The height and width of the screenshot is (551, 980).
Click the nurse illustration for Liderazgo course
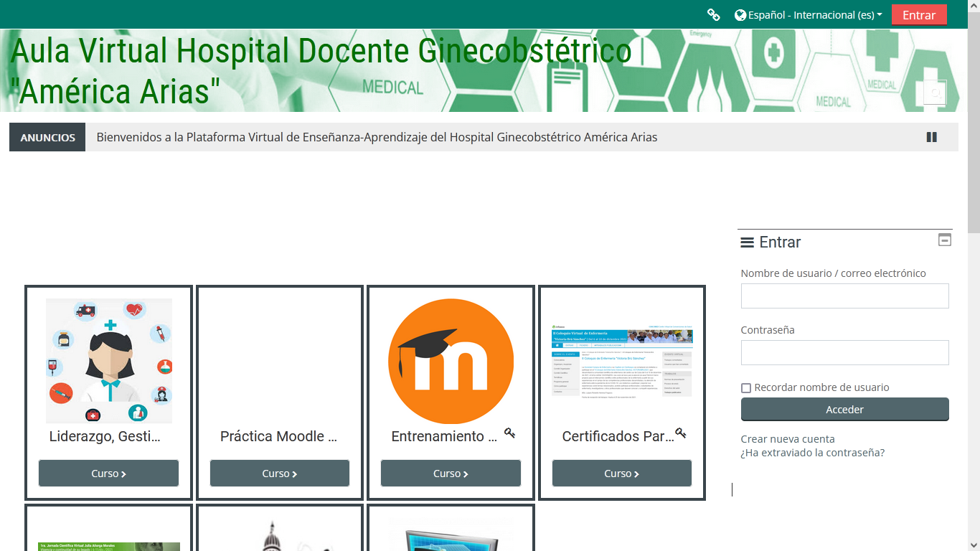pos(108,361)
